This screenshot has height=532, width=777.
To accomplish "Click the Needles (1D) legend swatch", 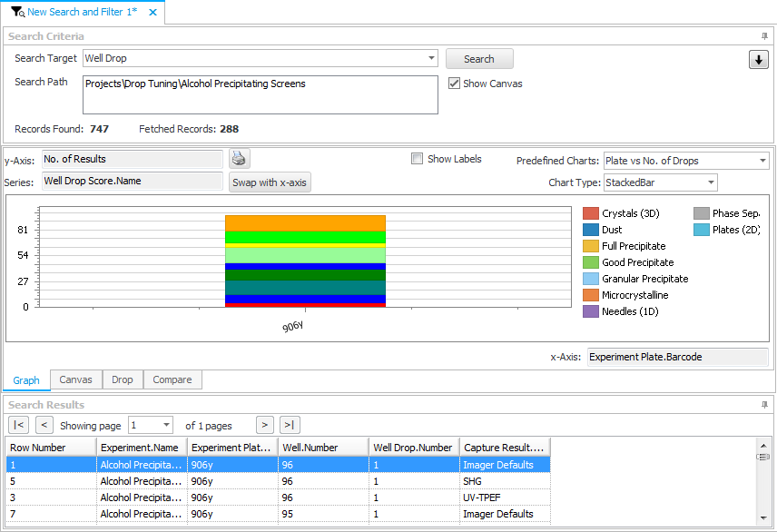I will click(x=591, y=312).
